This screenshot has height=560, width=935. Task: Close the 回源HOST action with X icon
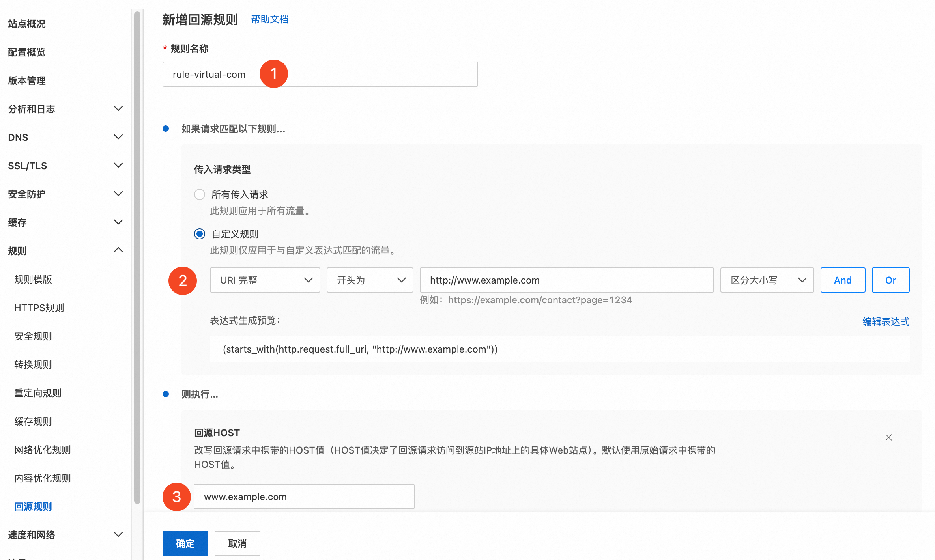coord(888,437)
